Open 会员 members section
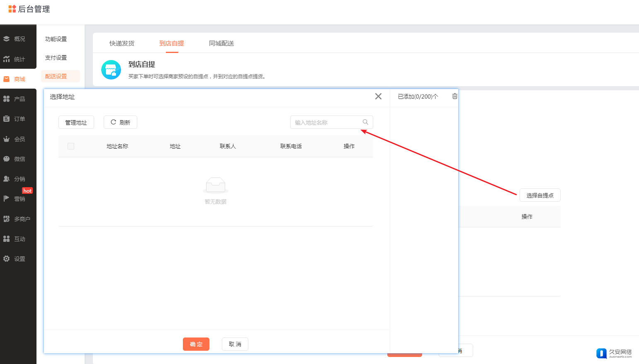 (18, 139)
